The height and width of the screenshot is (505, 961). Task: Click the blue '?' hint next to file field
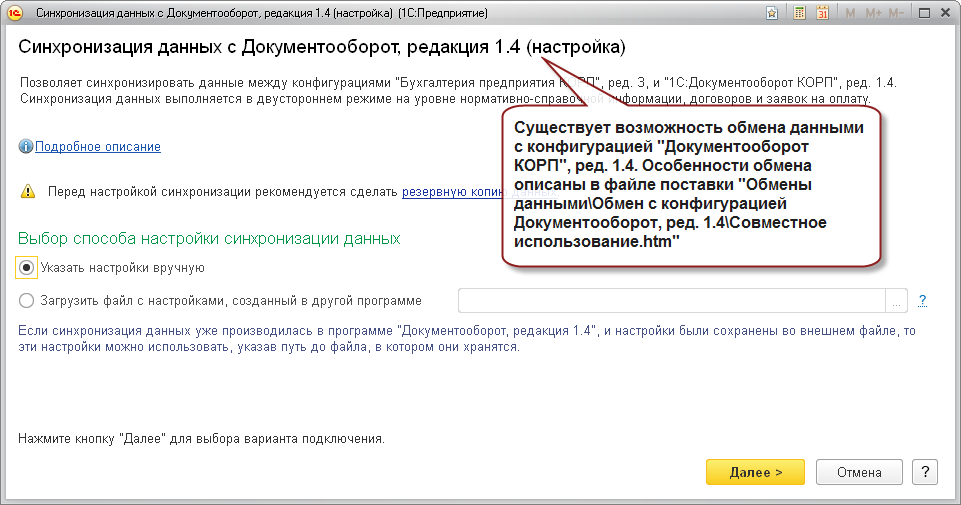point(922,300)
